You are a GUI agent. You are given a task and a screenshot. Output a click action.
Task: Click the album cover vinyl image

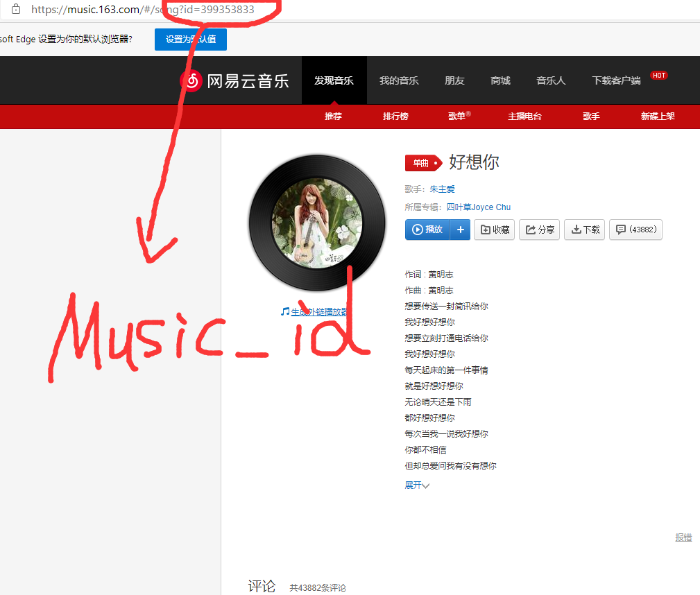coord(317,223)
